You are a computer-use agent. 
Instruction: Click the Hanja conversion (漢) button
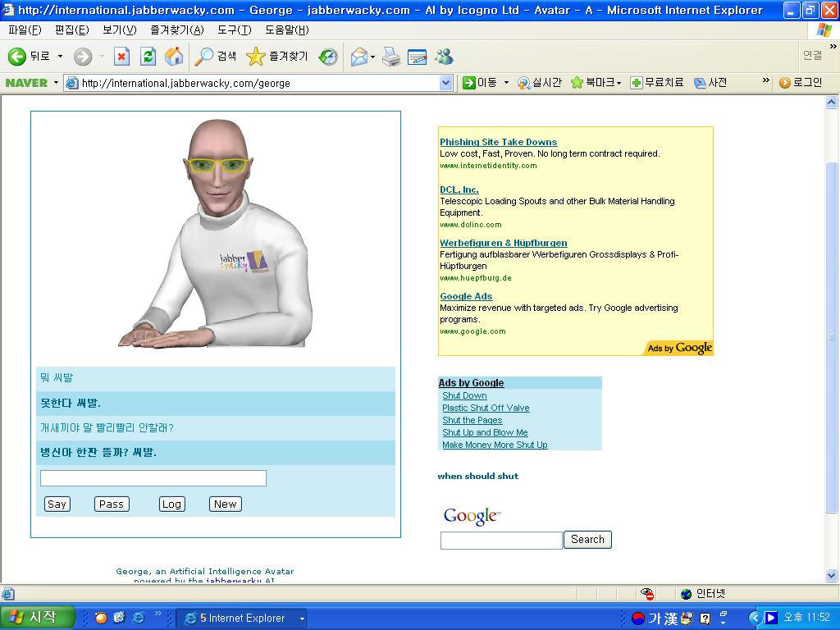(671, 619)
